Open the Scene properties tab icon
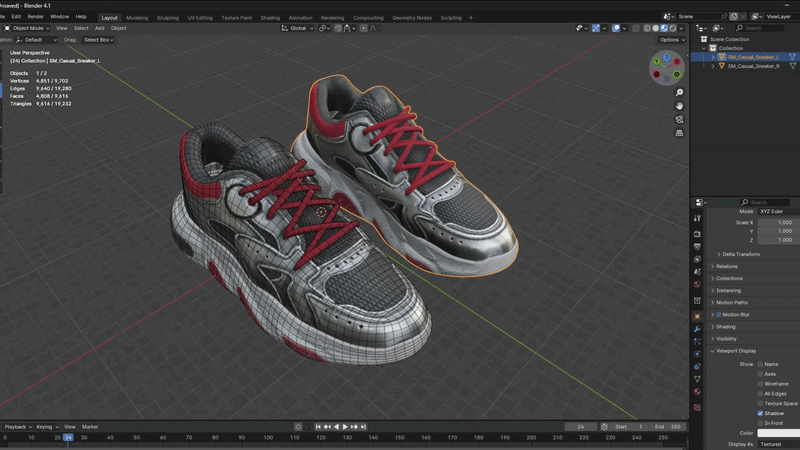The image size is (800, 450). point(697,271)
